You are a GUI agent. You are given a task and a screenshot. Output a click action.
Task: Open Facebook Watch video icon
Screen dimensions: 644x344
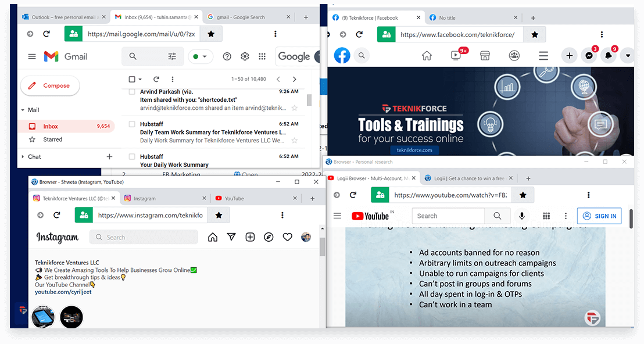(x=456, y=55)
